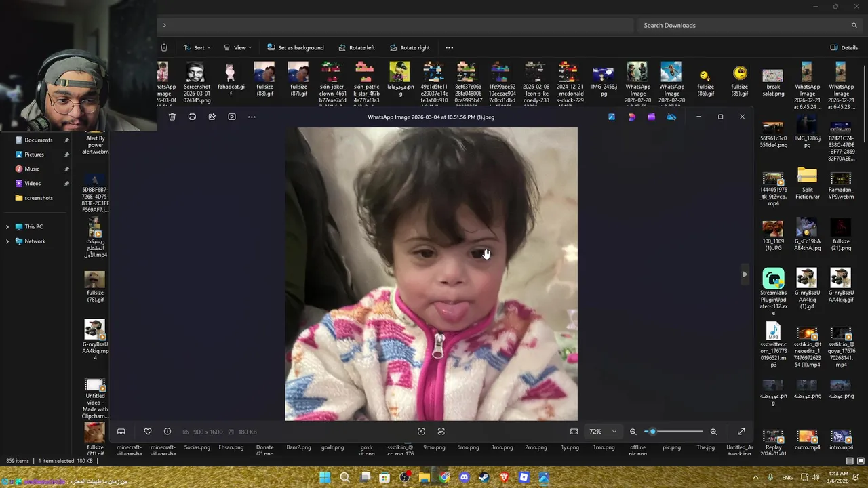Expand the Network tree node
This screenshot has width=868, height=488.
pos(7,241)
